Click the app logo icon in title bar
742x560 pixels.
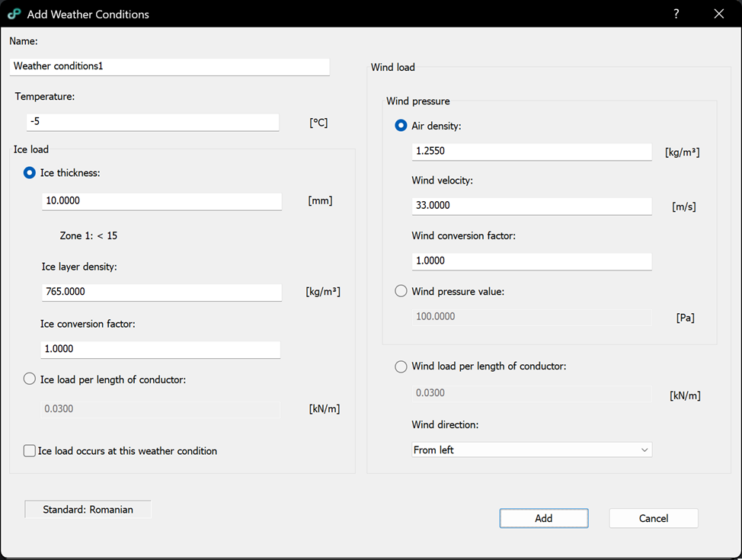pos(14,14)
